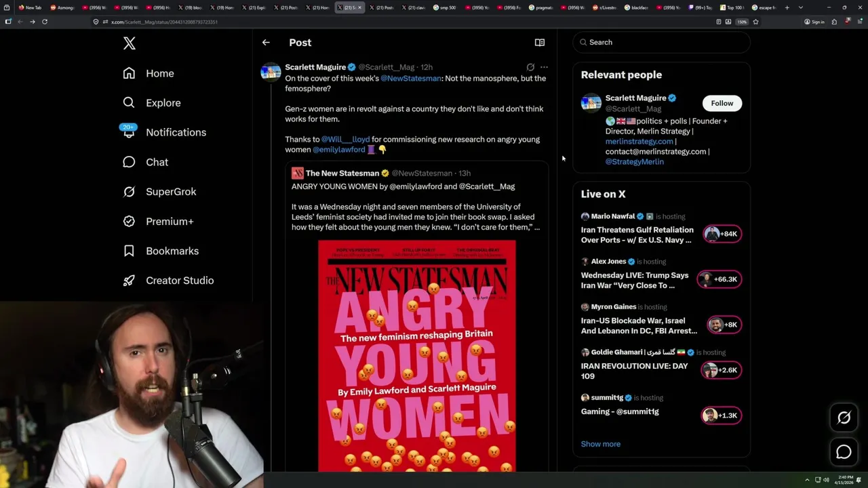Click the 150% zoom indicator in the address bar

click(x=742, y=22)
